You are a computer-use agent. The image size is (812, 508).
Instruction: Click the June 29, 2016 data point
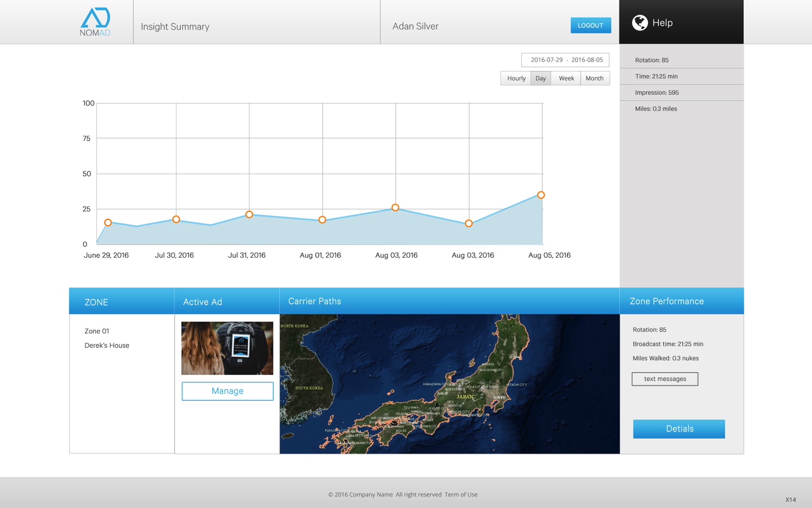(108, 223)
